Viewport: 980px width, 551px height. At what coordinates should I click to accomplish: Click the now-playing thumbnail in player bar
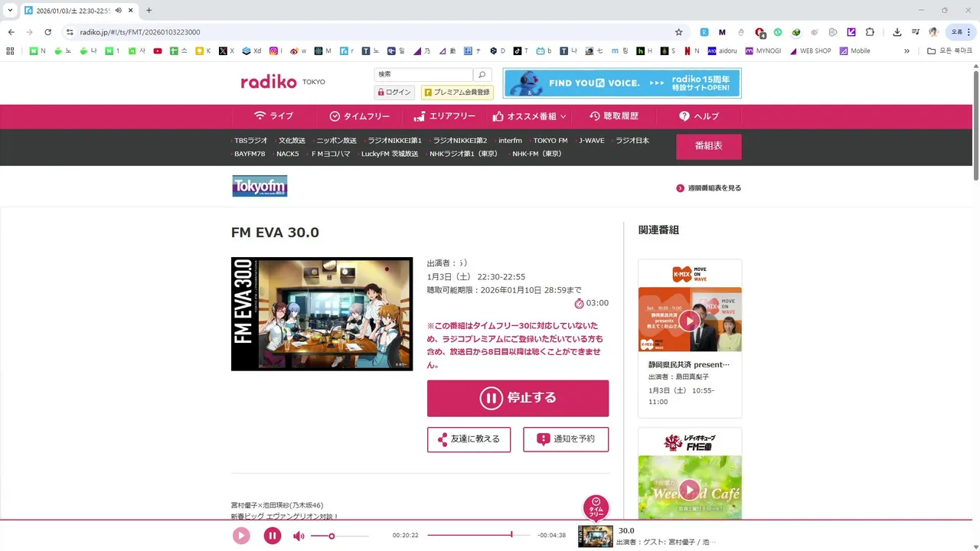[596, 536]
